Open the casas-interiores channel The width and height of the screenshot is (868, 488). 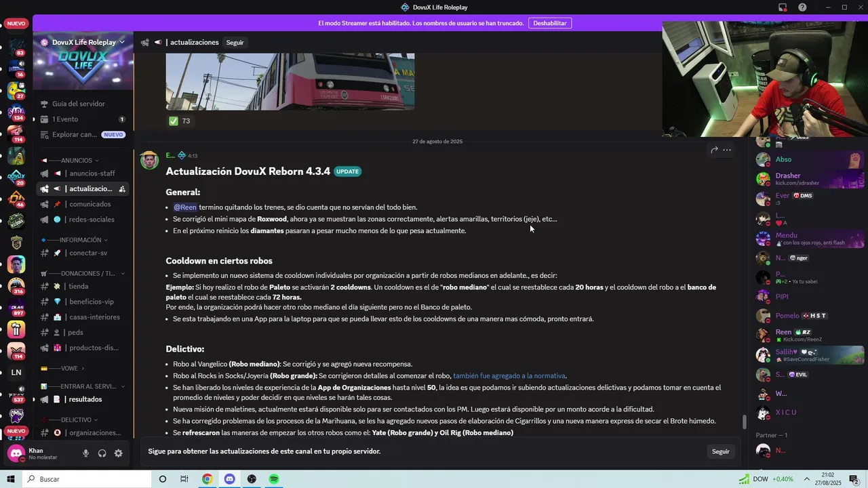[x=83, y=317]
